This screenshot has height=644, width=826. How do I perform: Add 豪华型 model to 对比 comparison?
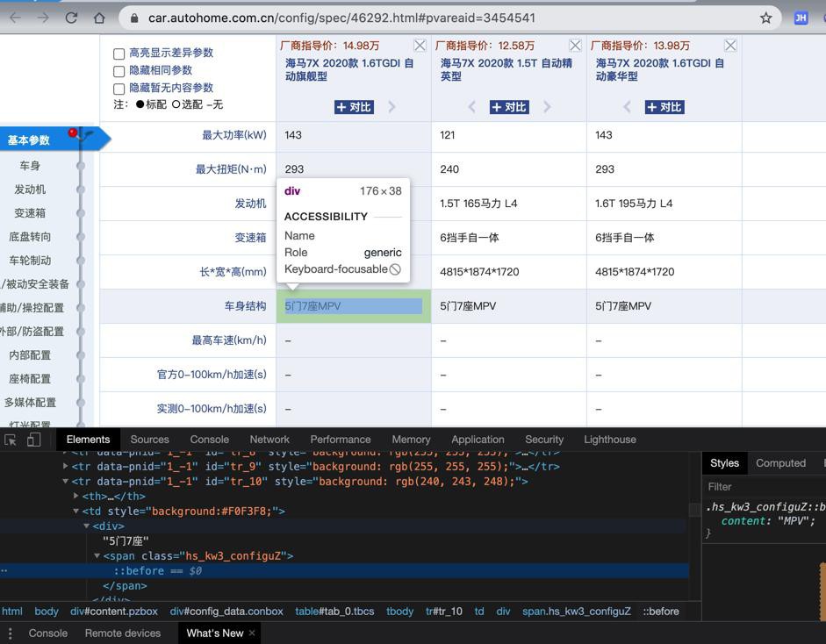664,107
